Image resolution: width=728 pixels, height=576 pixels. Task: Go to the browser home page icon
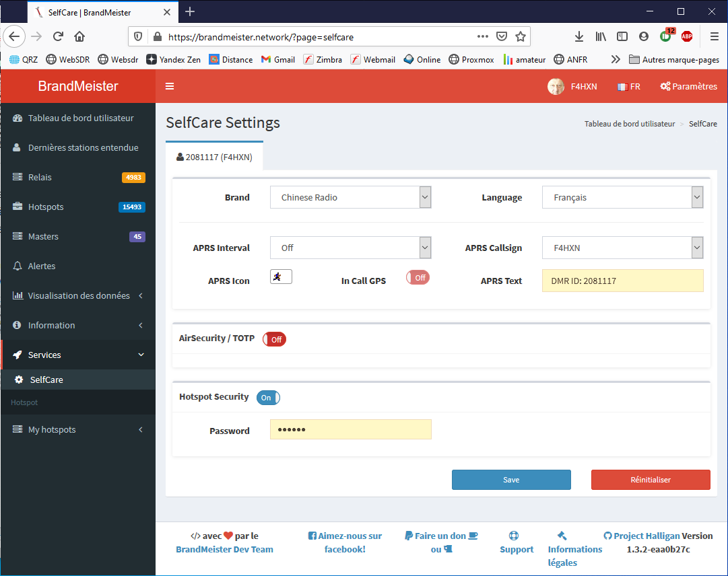(79, 36)
